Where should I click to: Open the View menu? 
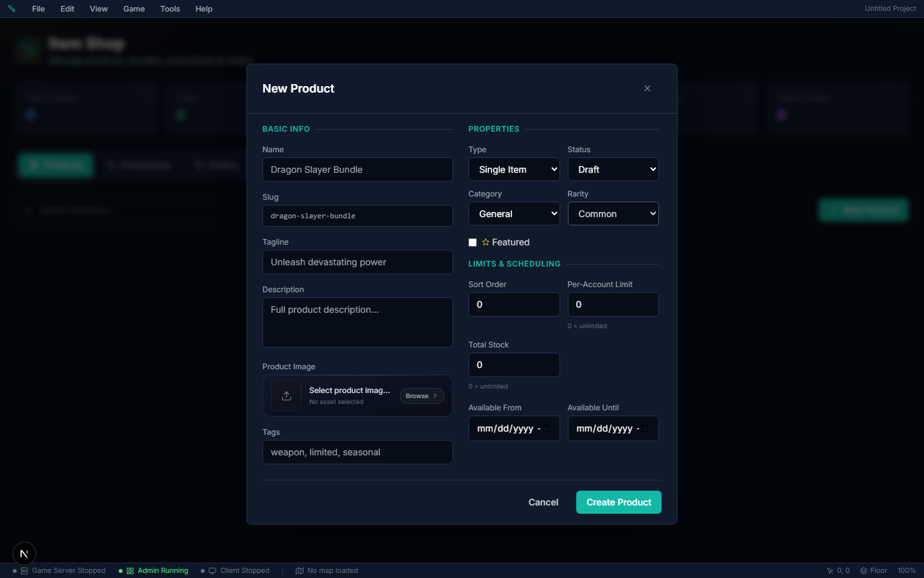click(99, 9)
